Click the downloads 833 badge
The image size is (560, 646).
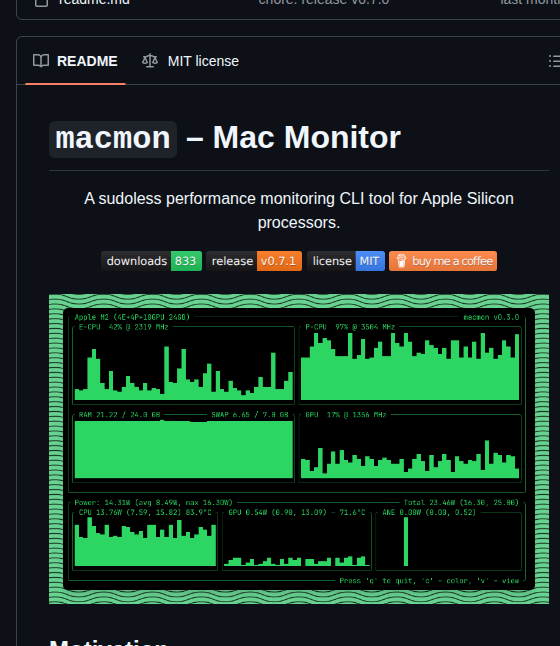[151, 261]
